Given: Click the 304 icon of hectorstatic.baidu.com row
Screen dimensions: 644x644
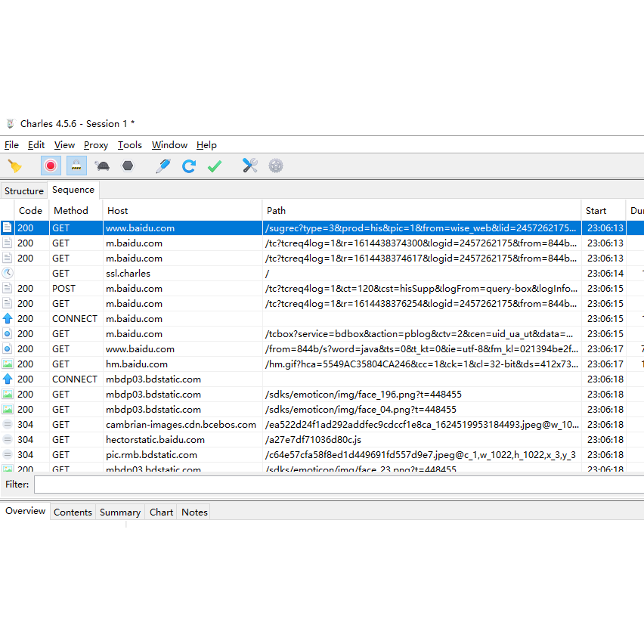Looking at the screenshot, I should [8, 439].
